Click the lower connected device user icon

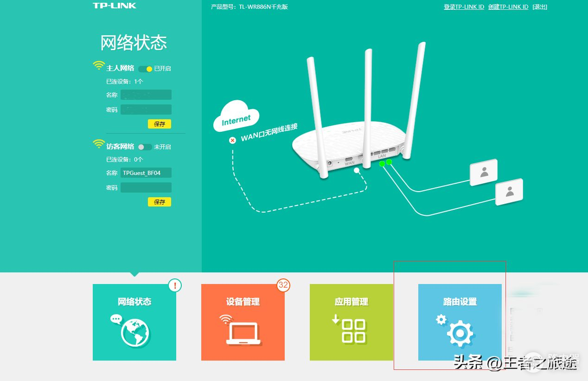(509, 192)
